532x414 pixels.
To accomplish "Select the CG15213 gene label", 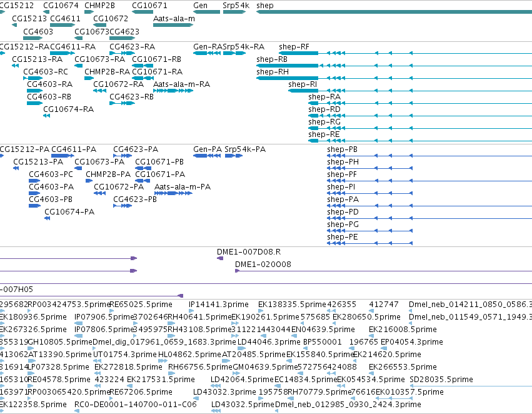I will coord(29,18).
